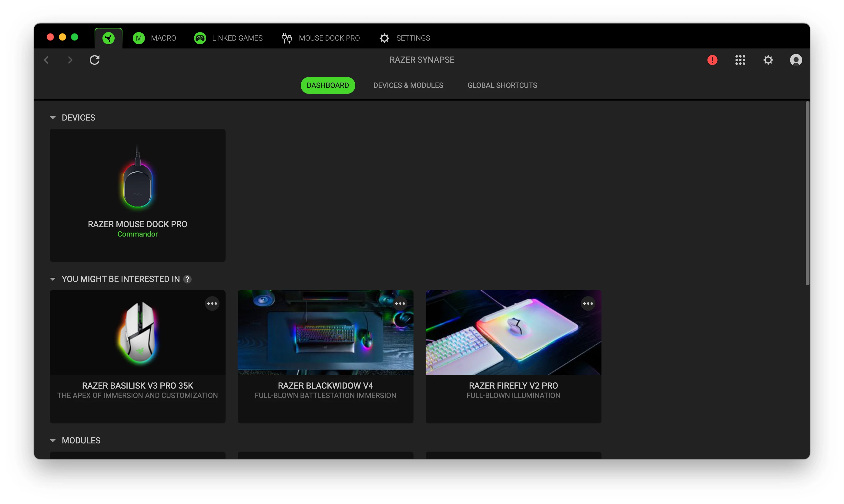
Task: Click the help question mark icon
Action: (187, 279)
